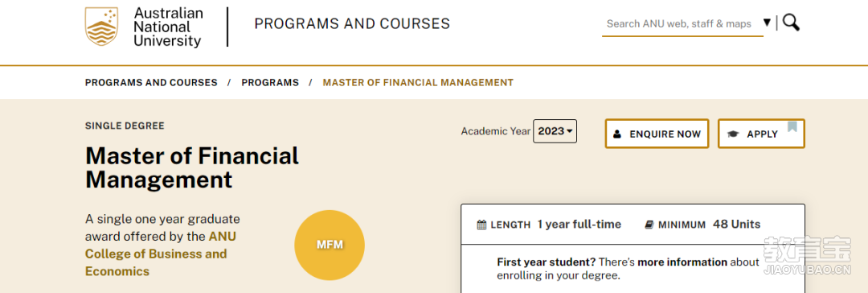Viewport: 868px width, 293px height.
Task: Go to the Programs breadcrumb item
Action: coord(270,83)
